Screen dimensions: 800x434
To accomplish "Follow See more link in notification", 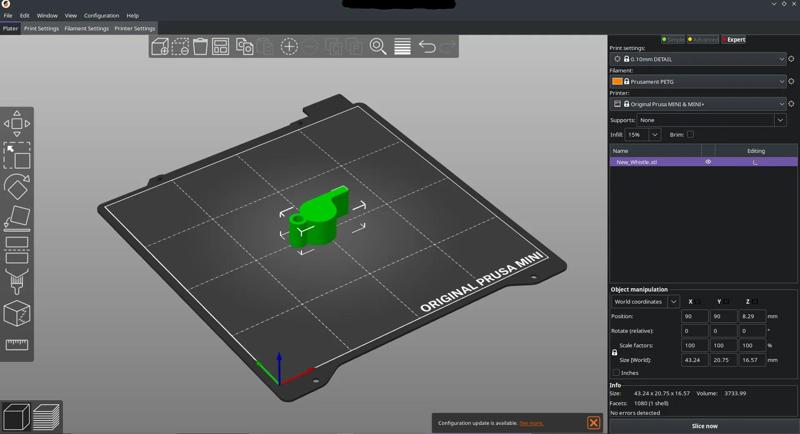I will (531, 423).
